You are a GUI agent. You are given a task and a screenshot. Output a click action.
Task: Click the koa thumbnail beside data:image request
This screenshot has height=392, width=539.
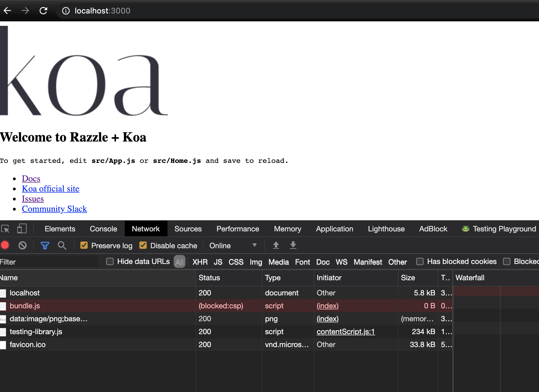(3, 319)
